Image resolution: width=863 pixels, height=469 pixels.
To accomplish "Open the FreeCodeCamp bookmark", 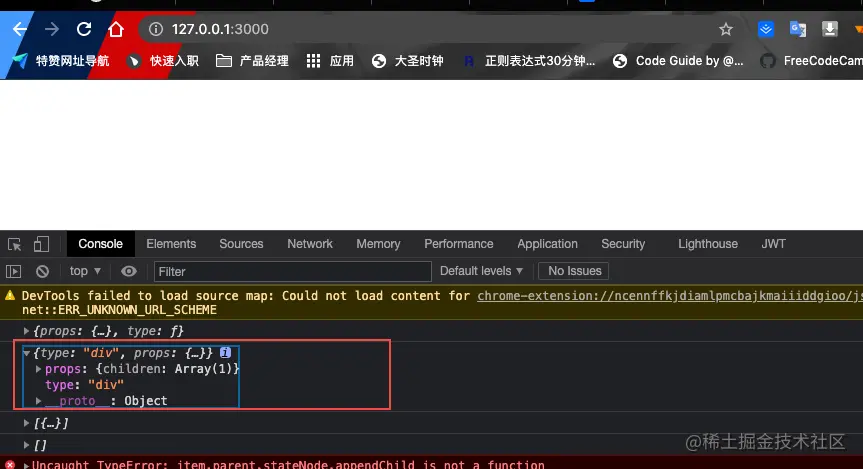I will point(811,61).
